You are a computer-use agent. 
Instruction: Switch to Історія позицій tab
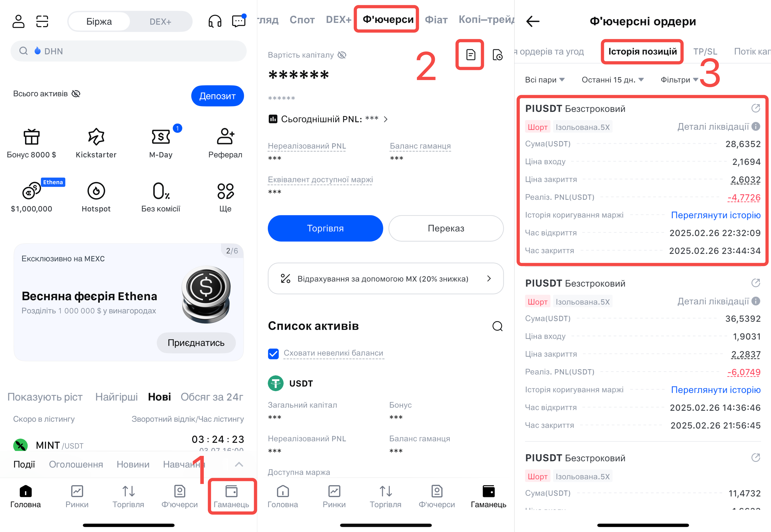click(x=642, y=51)
